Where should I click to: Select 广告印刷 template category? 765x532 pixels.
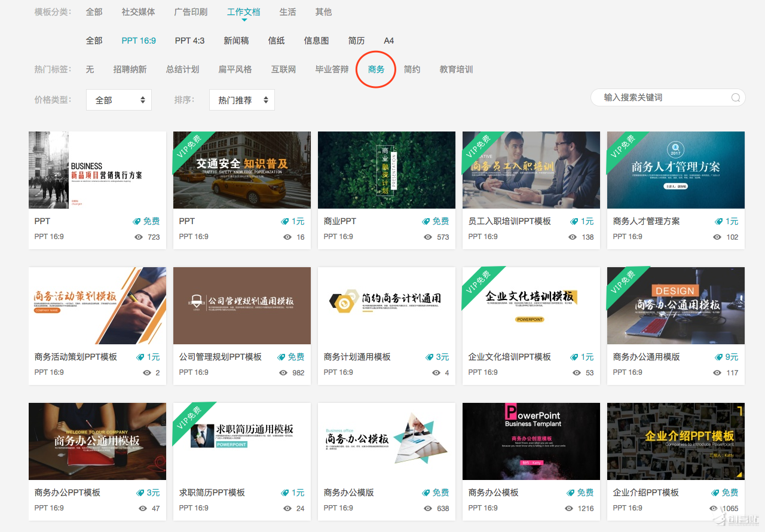point(191,12)
